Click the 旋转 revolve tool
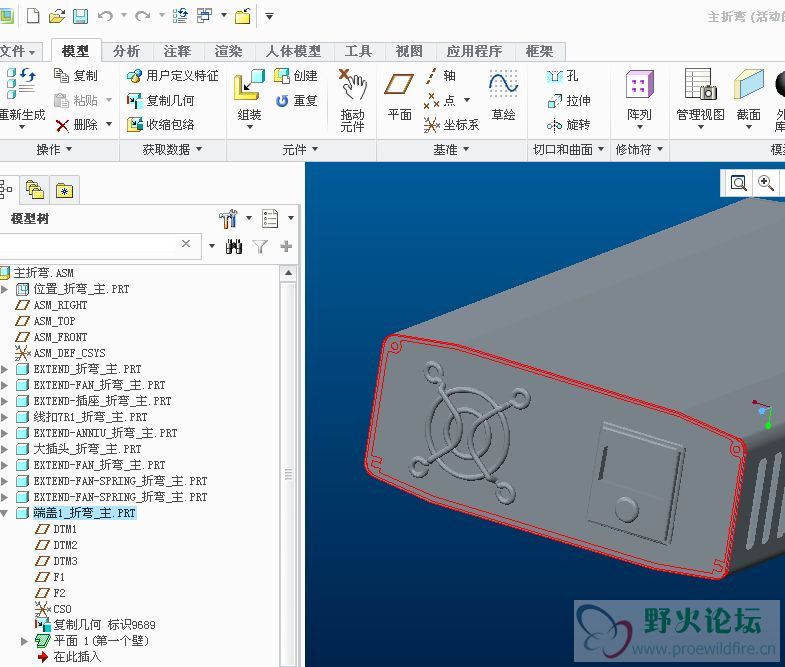This screenshot has height=667, width=785. coord(569,125)
